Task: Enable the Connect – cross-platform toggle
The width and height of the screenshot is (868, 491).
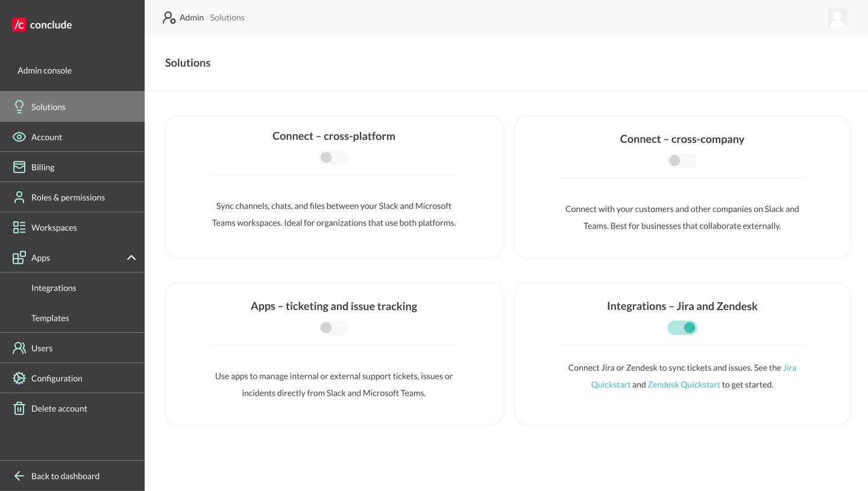Action: click(x=334, y=157)
